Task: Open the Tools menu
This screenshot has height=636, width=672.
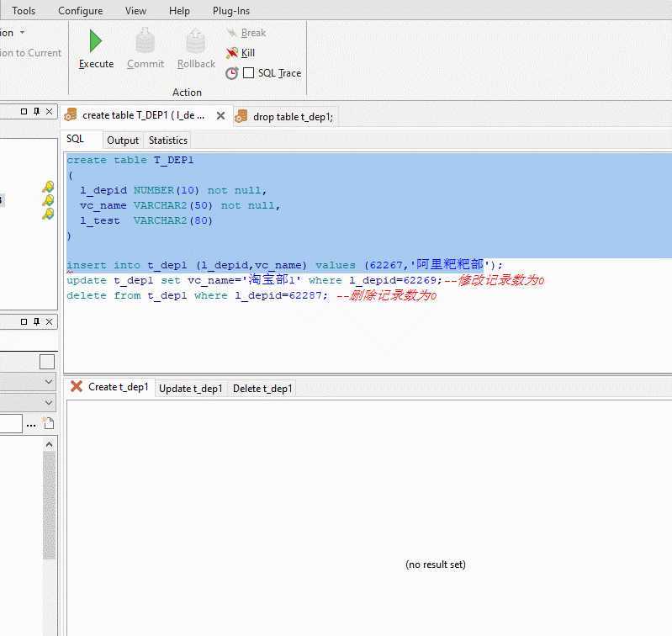Action: [x=24, y=11]
